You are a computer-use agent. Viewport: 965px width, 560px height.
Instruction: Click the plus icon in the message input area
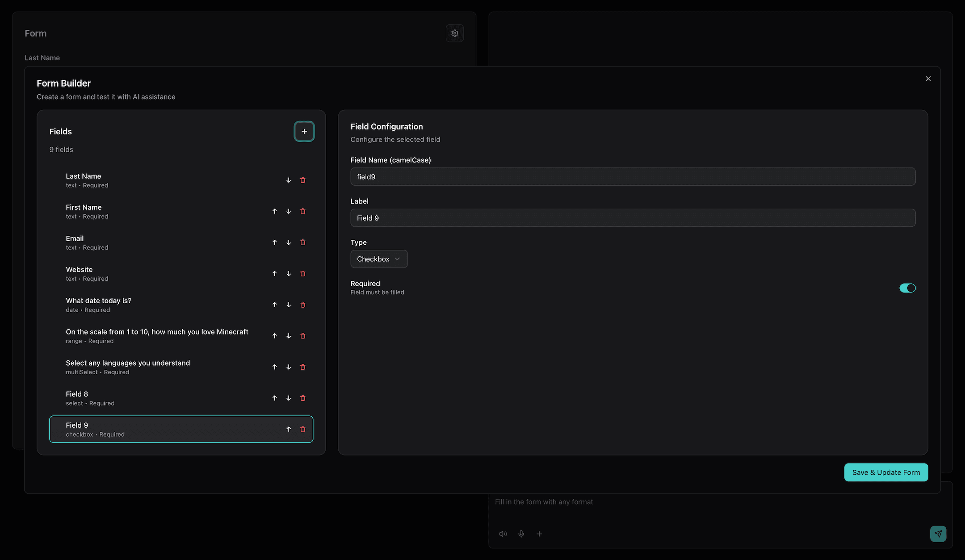pyautogui.click(x=539, y=534)
